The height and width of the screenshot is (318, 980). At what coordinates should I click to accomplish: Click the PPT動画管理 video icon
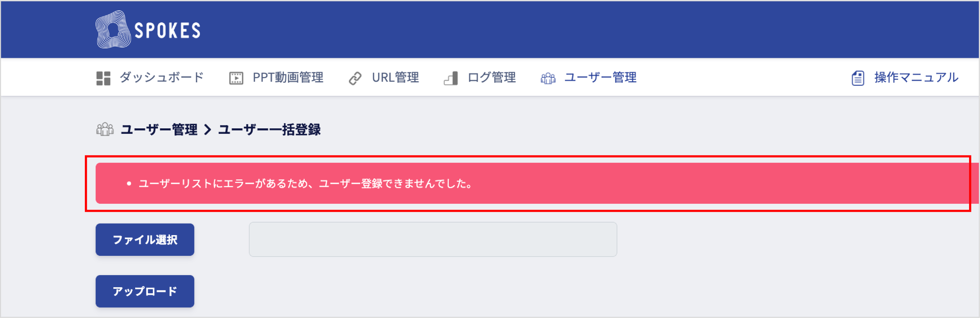pos(236,77)
